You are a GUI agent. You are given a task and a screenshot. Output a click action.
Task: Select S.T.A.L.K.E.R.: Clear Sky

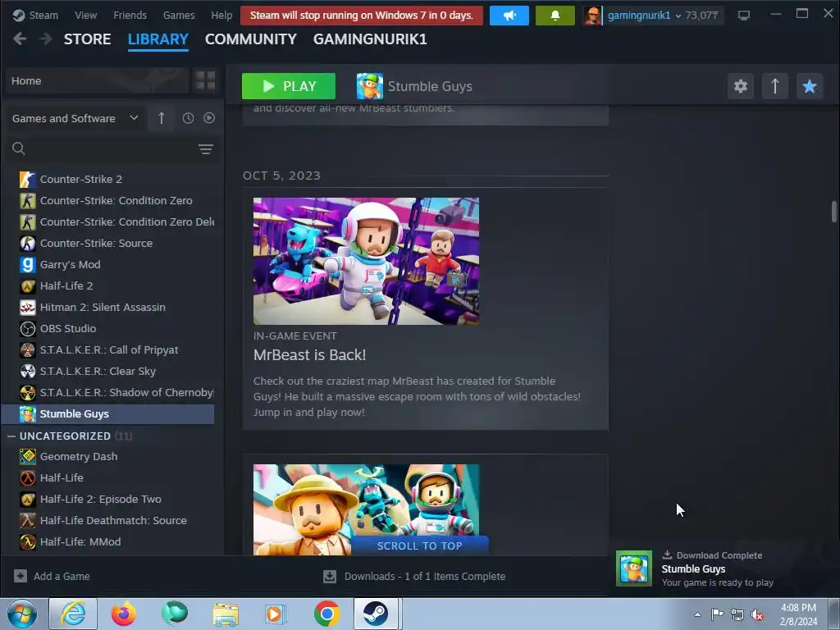point(98,372)
